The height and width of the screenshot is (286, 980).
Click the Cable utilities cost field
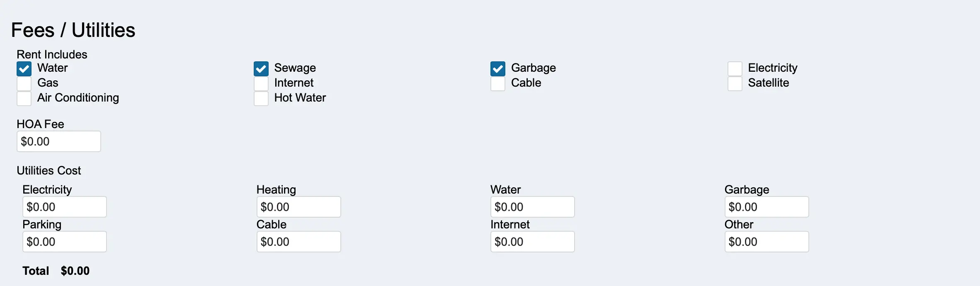(x=298, y=242)
